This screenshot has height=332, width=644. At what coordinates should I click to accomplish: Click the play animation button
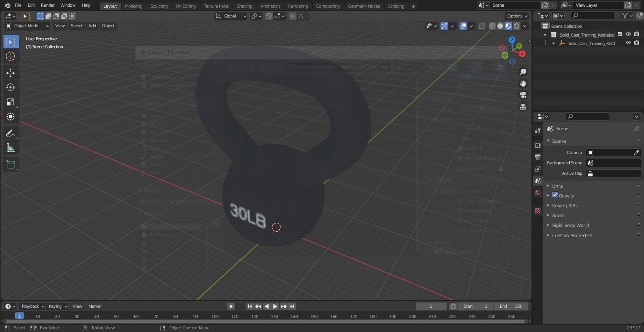[275, 306]
